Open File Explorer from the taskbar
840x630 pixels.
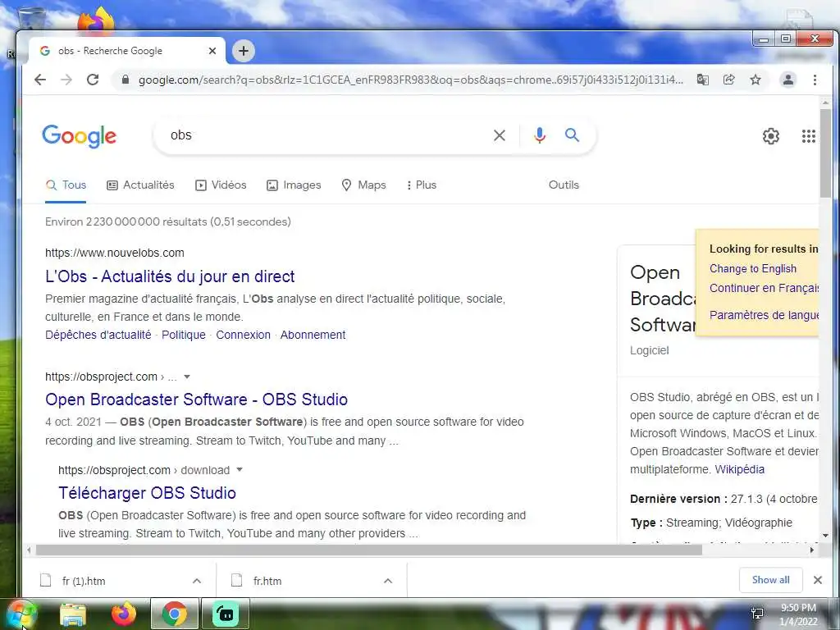tap(73, 614)
